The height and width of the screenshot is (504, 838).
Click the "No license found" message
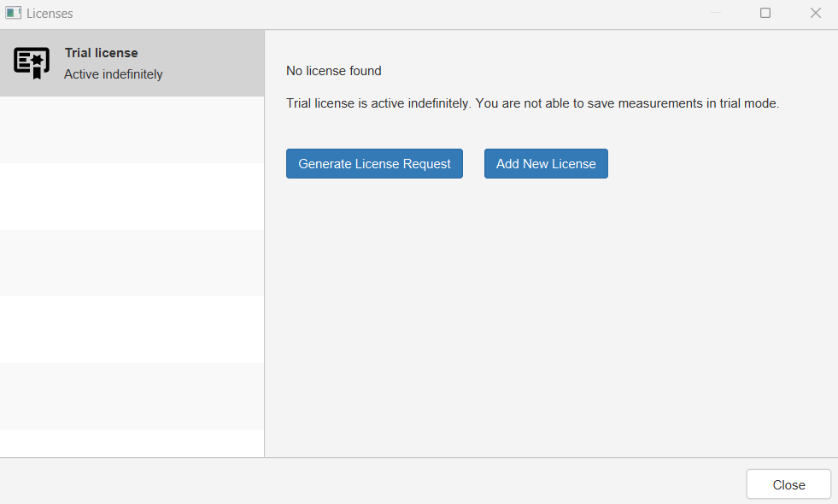coord(333,71)
